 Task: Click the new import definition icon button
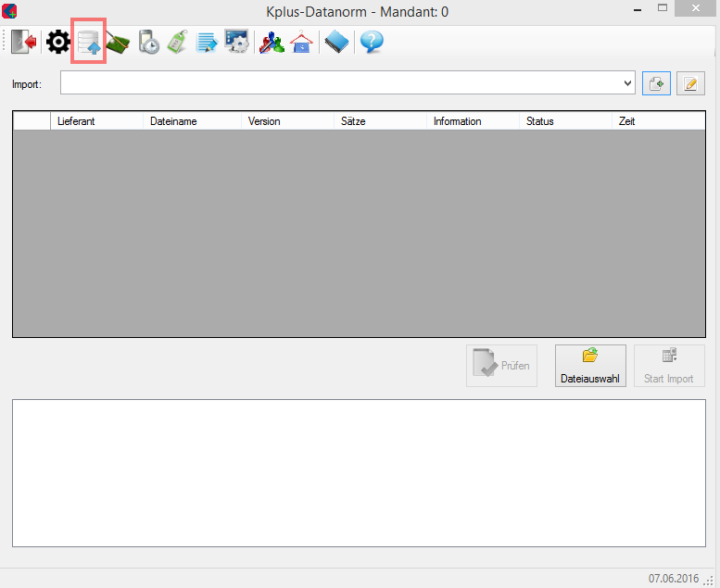tap(656, 83)
